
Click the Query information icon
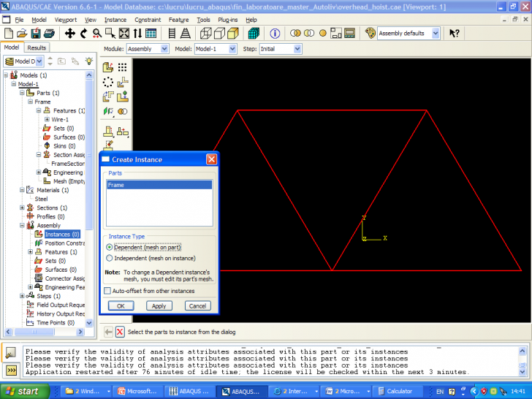click(x=275, y=34)
